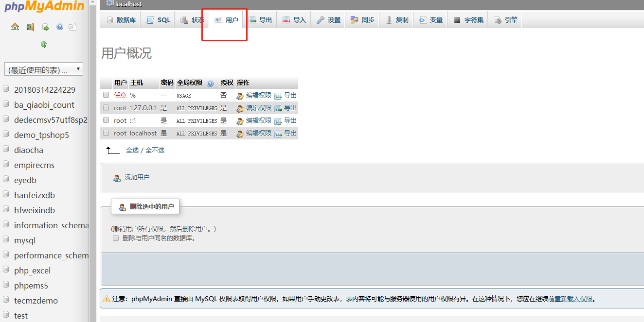Open the 复制 tab
The image size is (644, 322).
[x=396, y=20]
